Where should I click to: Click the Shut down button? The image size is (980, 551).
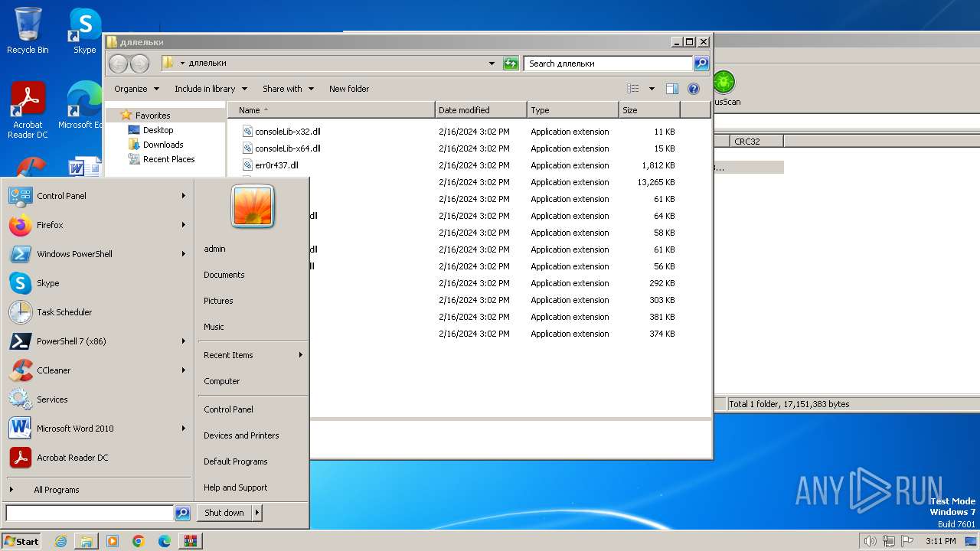coord(224,513)
